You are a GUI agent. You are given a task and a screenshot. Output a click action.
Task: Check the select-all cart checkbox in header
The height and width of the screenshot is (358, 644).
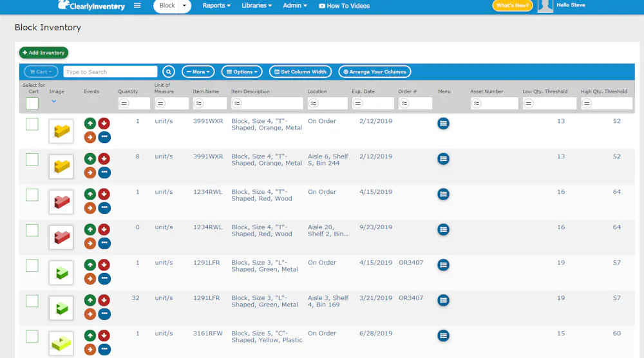point(32,104)
